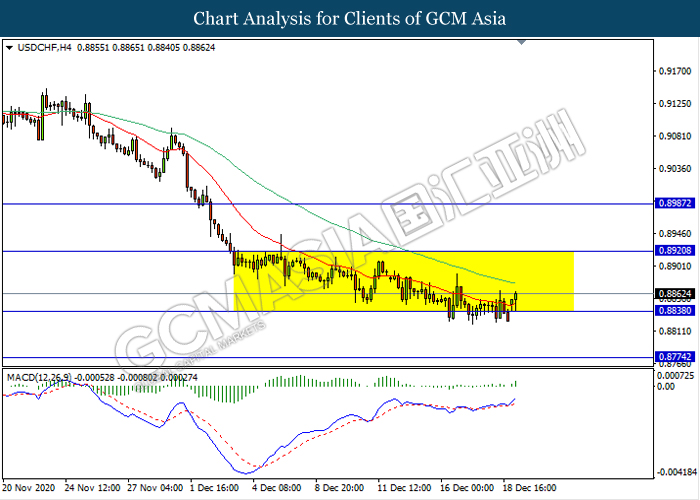Click the MACD value -0.000528 readout
The image size is (700, 500).
click(95, 378)
